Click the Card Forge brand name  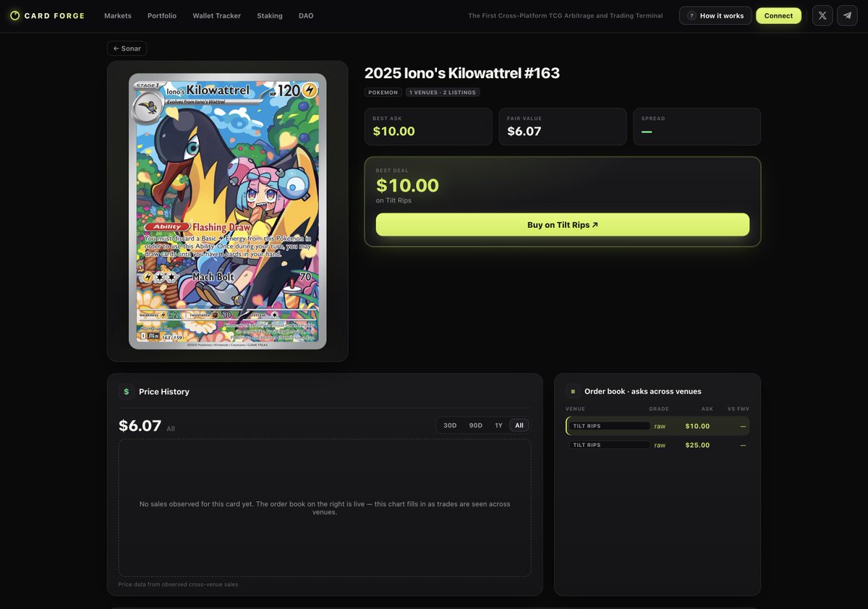coord(54,15)
